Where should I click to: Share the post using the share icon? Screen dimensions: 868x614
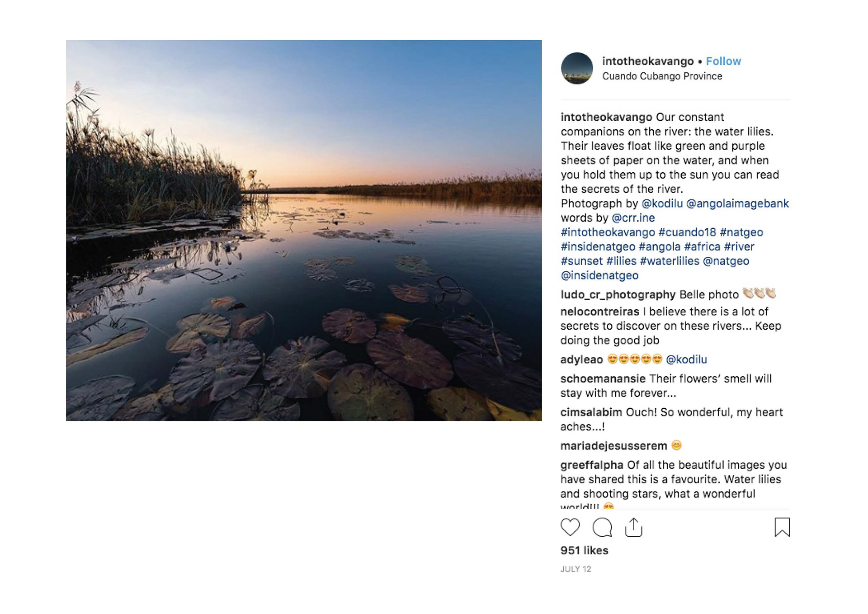pos(633,527)
